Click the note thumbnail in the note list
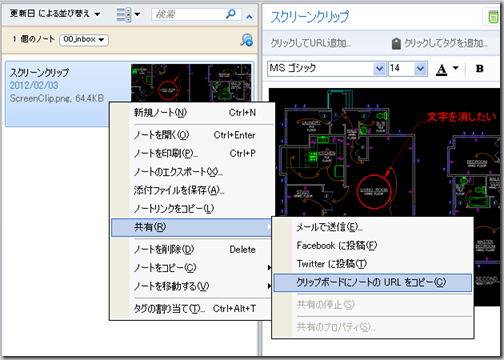The height and width of the screenshot is (360, 504). click(x=191, y=83)
